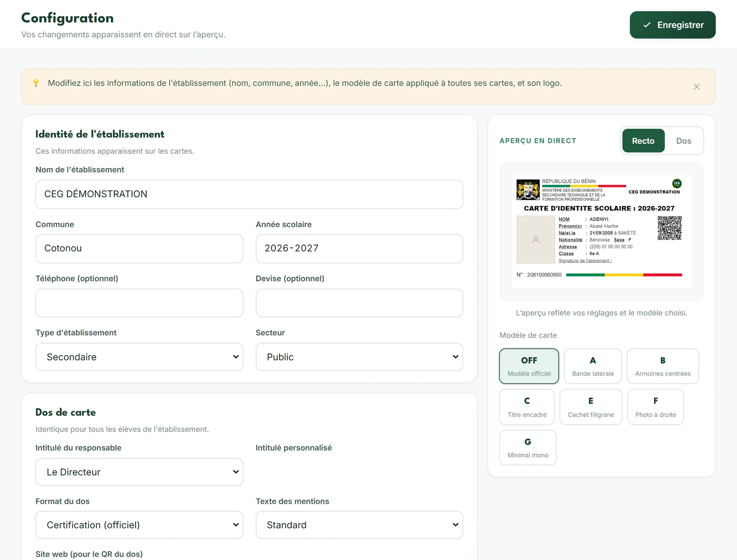Open Texte des mentions dropdown

click(359, 525)
